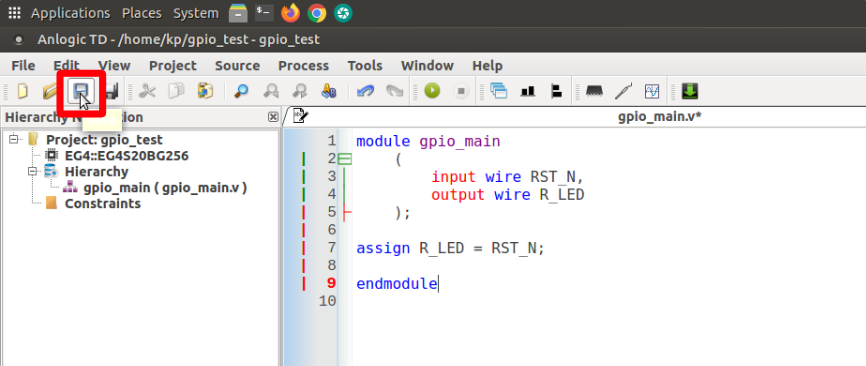This screenshot has width=866, height=366.
Task: Click the Redo arrow icon
Action: click(x=394, y=91)
